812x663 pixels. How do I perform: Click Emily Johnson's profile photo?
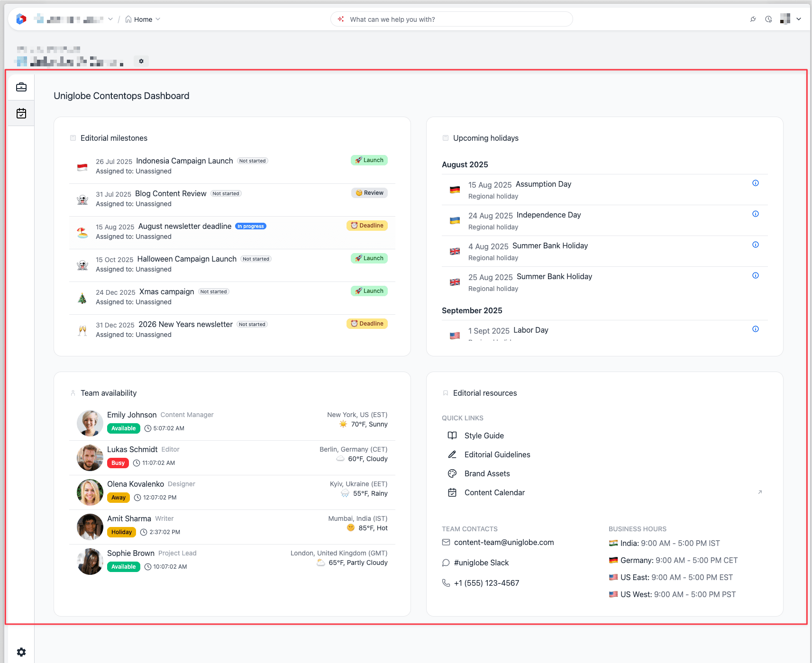tap(90, 423)
